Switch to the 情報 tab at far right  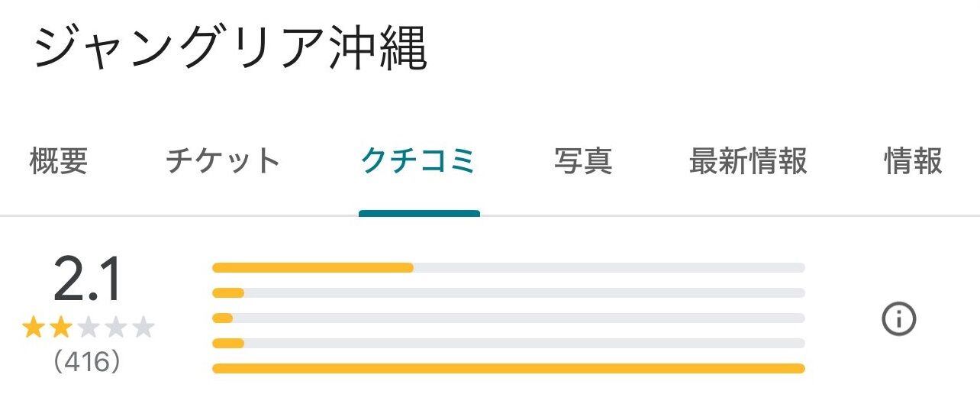coord(913,162)
